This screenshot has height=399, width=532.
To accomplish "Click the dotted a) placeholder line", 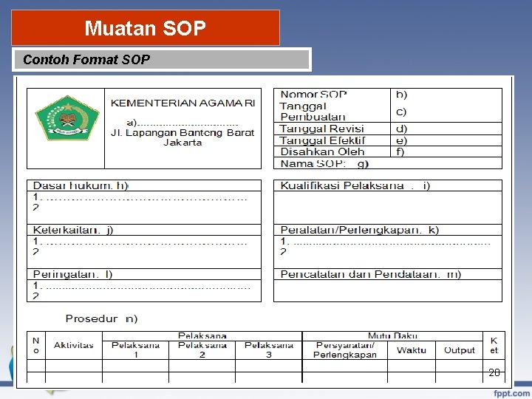I will [x=183, y=123].
